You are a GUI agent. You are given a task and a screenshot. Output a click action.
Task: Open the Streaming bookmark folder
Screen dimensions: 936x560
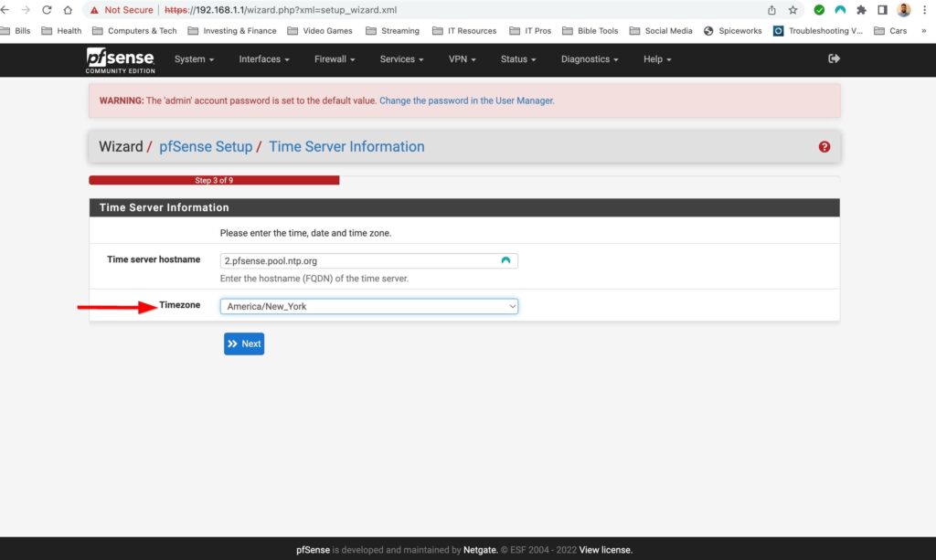392,31
